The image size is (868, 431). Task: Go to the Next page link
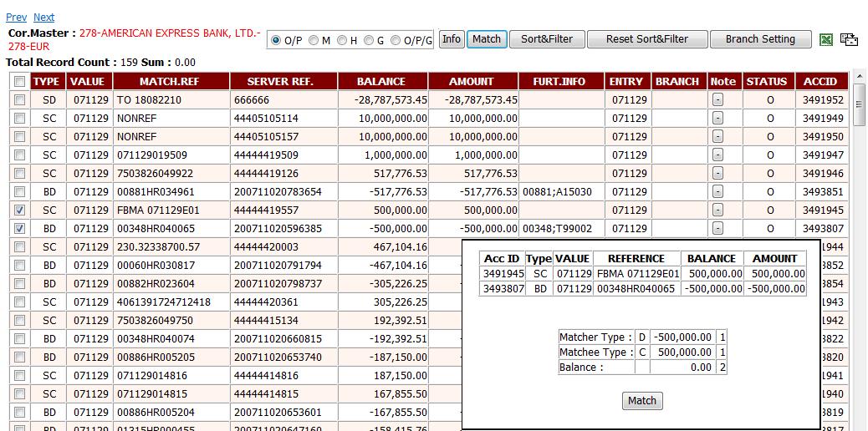pyautogui.click(x=43, y=17)
